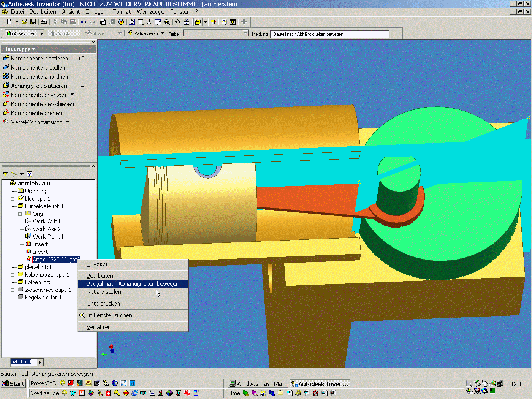The height and width of the screenshot is (399, 532).
Task: Open the Aktualisieren dropdown arrow
Action: pyautogui.click(x=163, y=33)
